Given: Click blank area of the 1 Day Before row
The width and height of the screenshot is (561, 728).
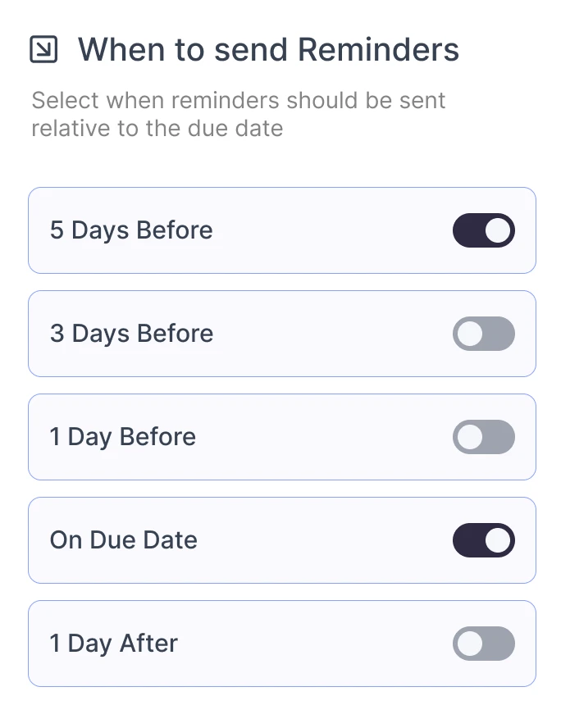Looking at the screenshot, I should 328,437.
